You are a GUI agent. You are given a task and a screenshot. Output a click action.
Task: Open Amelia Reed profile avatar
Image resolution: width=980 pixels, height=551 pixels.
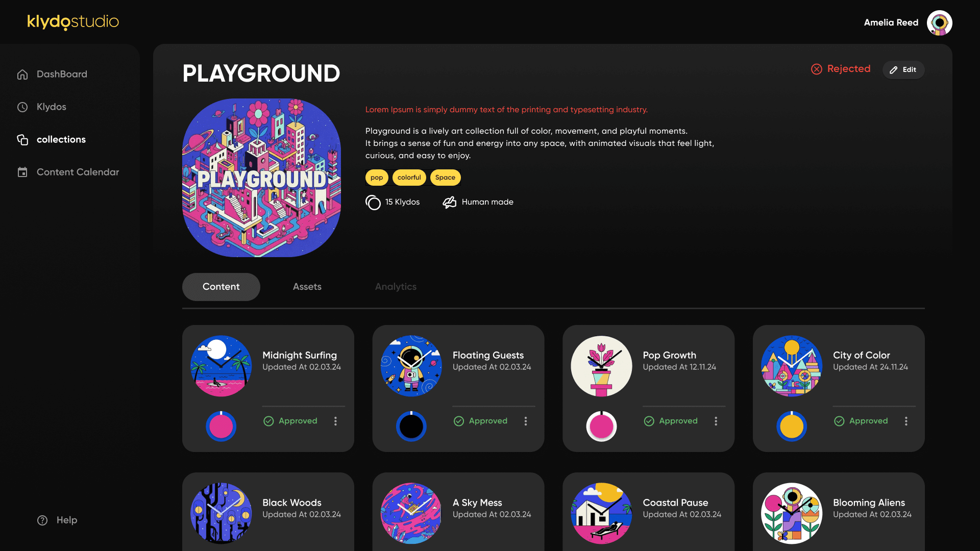939,23
